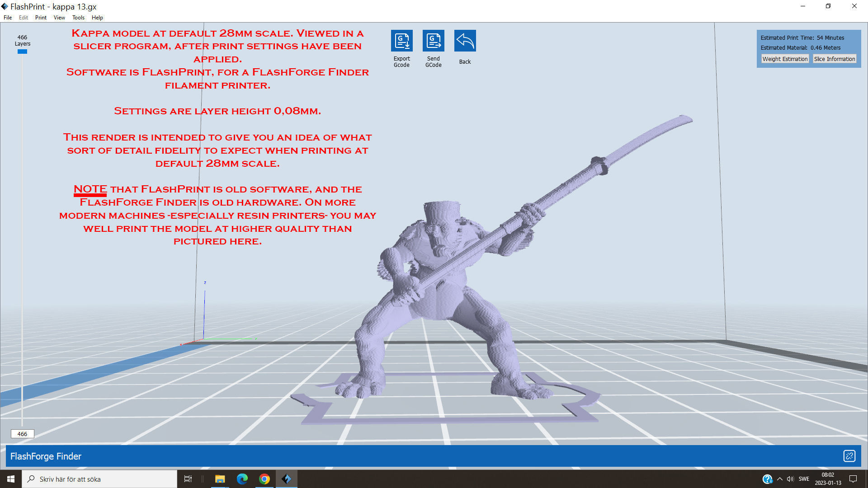Open the File menu
This screenshot has width=868, height=488.
click(7, 17)
